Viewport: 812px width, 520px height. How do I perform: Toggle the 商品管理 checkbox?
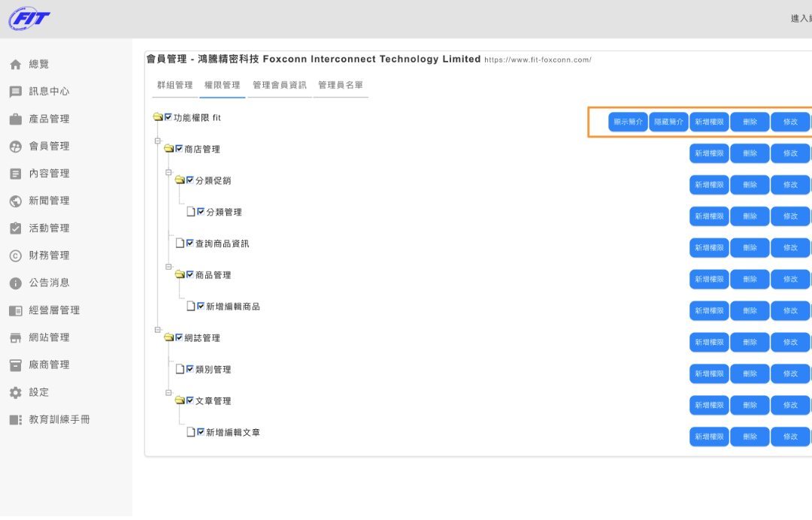click(190, 274)
